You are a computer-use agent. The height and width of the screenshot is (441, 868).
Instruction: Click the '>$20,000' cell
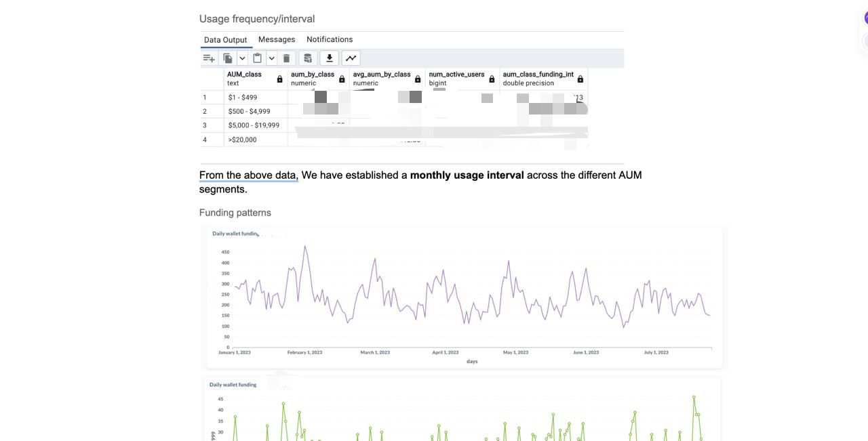click(256, 140)
